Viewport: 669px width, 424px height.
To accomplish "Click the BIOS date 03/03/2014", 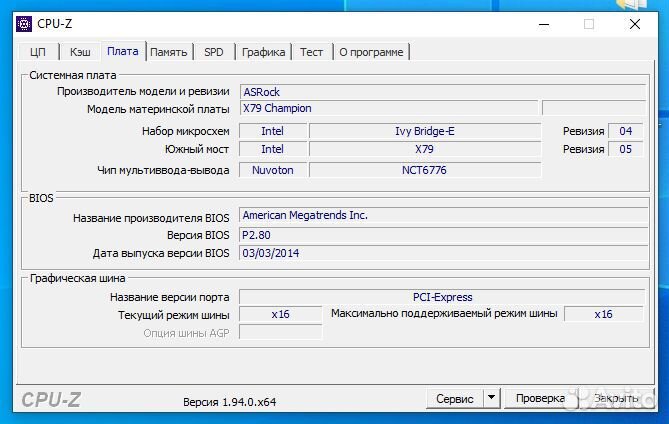I will pyautogui.click(x=444, y=253).
